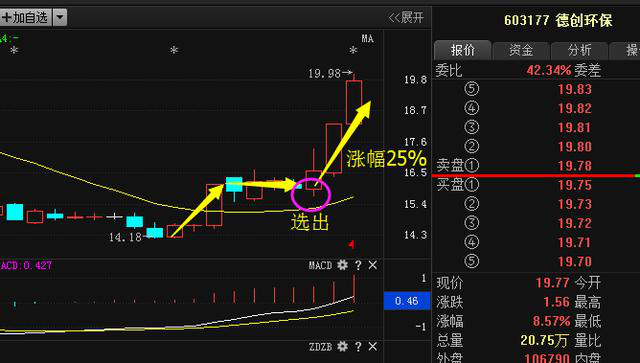
Task: Expand the panel using <<展开
Action: click(x=406, y=18)
